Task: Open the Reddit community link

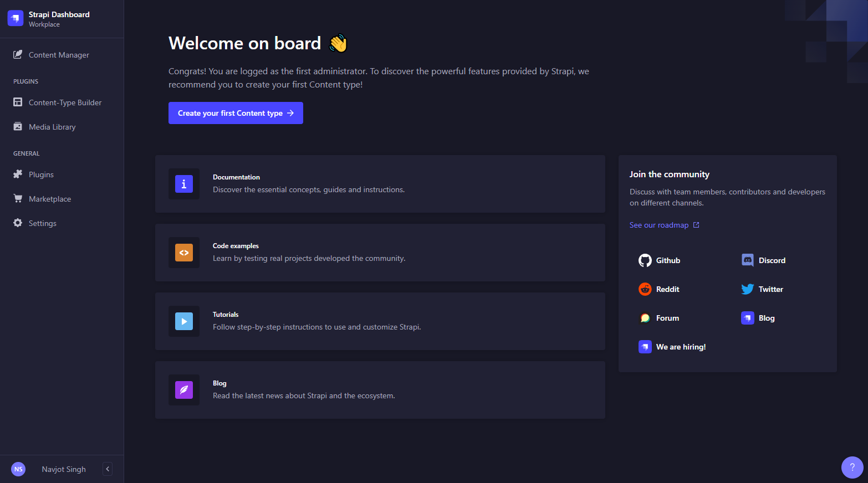Action: click(x=659, y=289)
